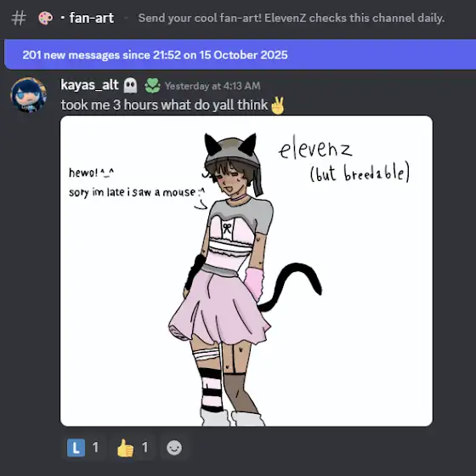Open the add reaction smiley picker
The width and height of the screenshot is (476, 476).
[174, 448]
